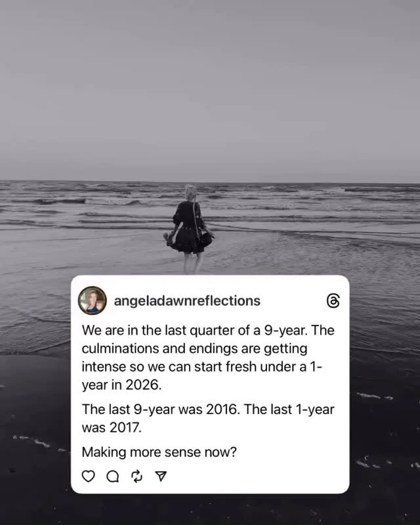This screenshot has height=525, width=420.
Task: Click the words "getting intense" in the post
Action: tap(195, 358)
